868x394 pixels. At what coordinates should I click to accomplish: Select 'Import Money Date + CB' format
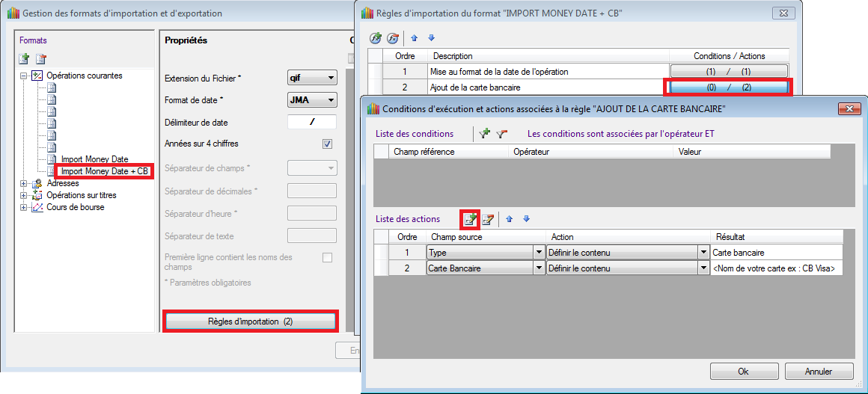[x=105, y=171]
